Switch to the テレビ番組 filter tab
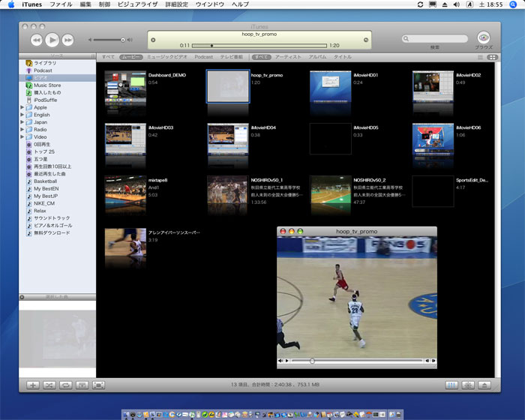 coord(231,57)
